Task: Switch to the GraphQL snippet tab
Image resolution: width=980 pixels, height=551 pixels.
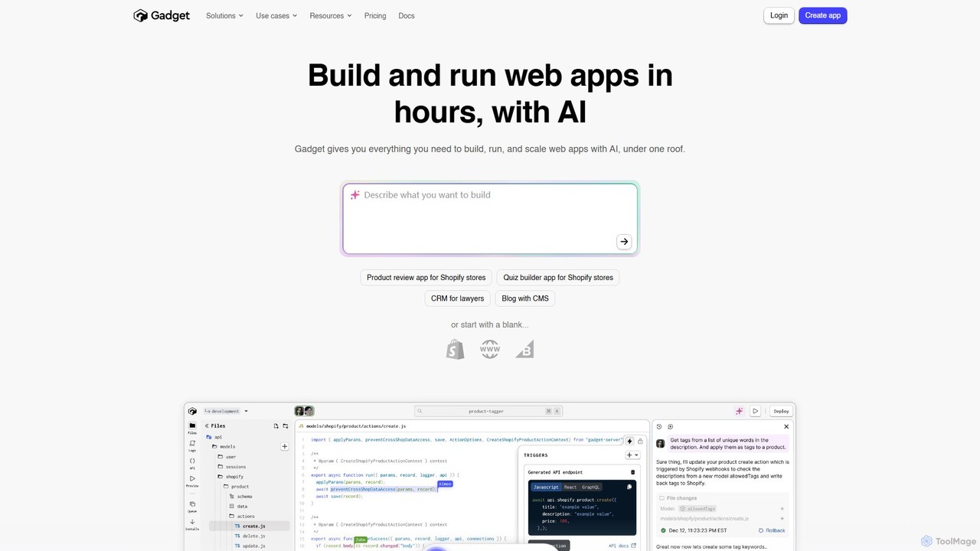Action: (x=590, y=487)
